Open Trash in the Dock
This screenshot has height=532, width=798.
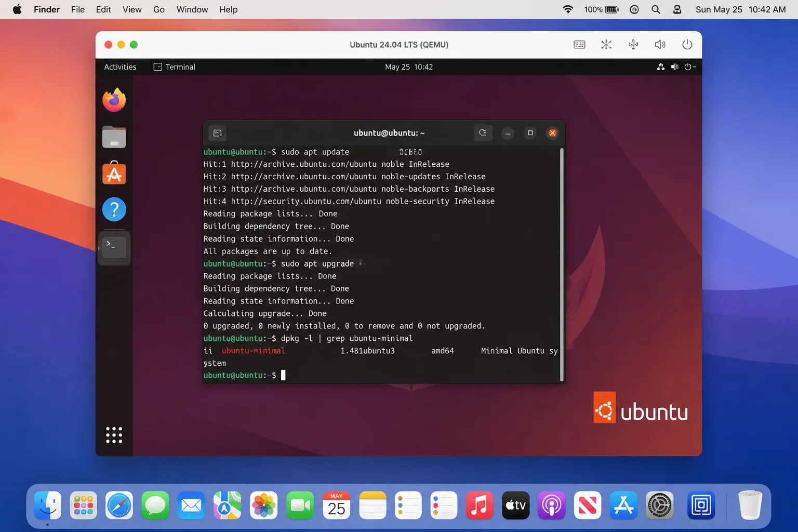click(x=750, y=505)
